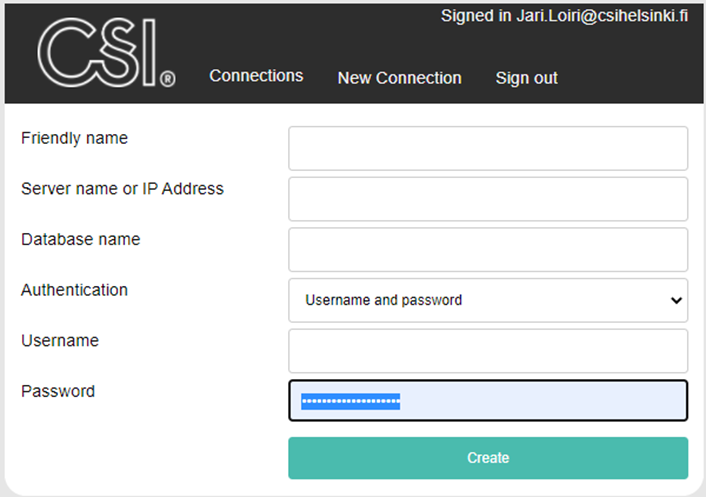Click the Server name or IP Address field

488,199
